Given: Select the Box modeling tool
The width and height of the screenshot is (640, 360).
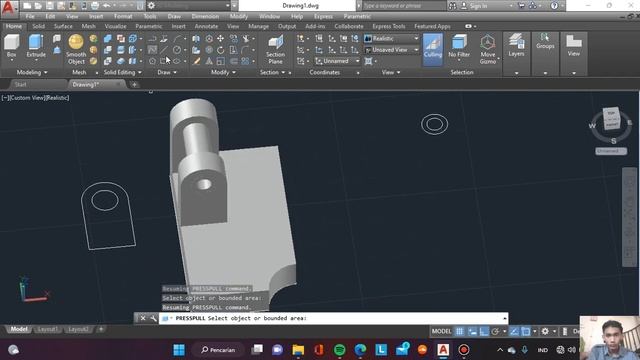Looking at the screenshot, I should (11, 46).
